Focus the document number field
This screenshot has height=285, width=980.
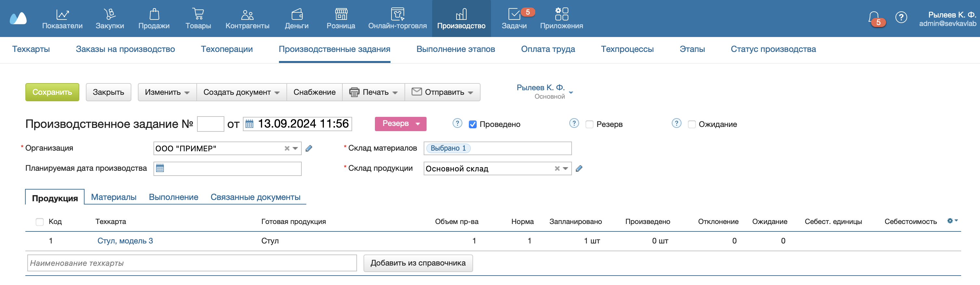(x=210, y=124)
